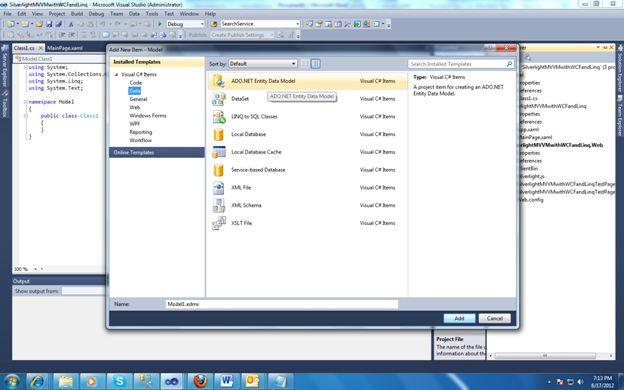Open the Project menu

(x=57, y=14)
